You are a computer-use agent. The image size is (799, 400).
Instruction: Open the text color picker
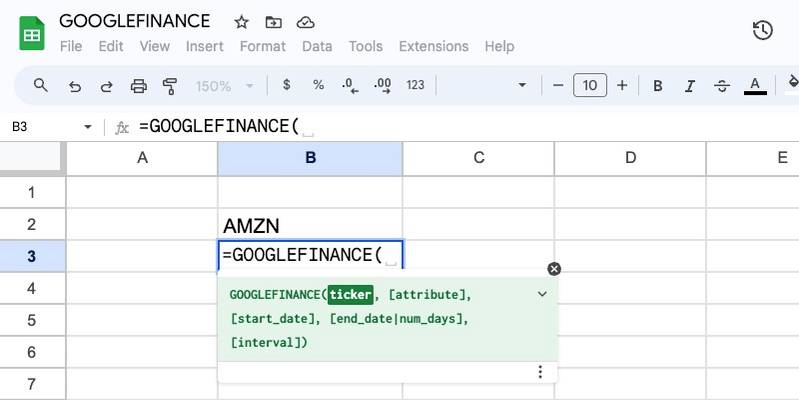click(755, 86)
